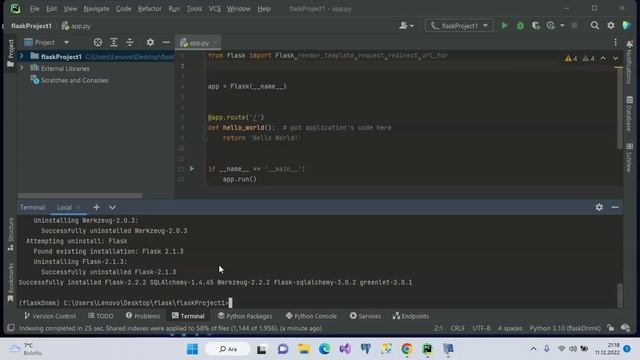This screenshot has height=360, width=640.
Task: Open the Navigate menu
Action: (96, 9)
